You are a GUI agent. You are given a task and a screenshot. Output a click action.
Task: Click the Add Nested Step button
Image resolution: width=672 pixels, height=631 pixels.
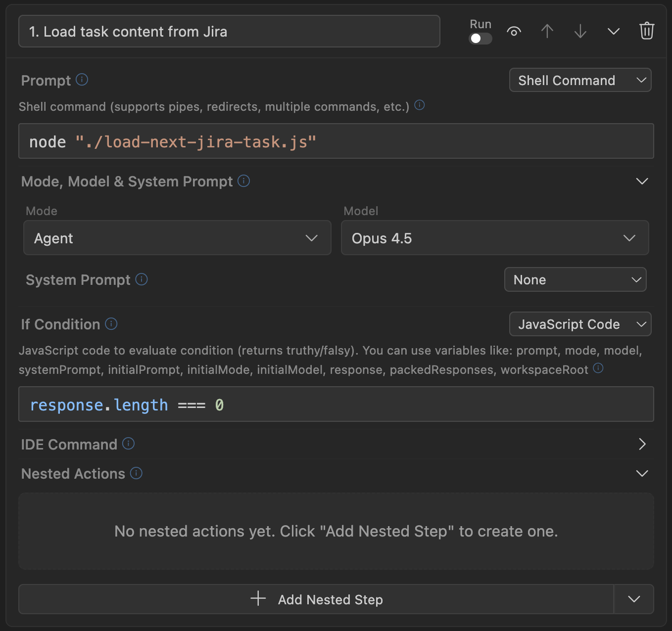pyautogui.click(x=316, y=599)
